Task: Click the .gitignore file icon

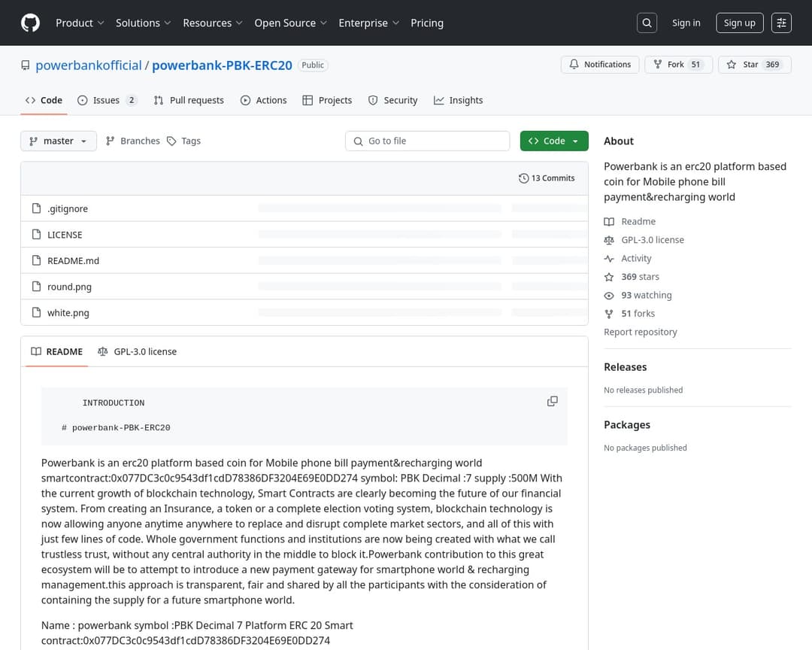Action: pyautogui.click(x=36, y=208)
